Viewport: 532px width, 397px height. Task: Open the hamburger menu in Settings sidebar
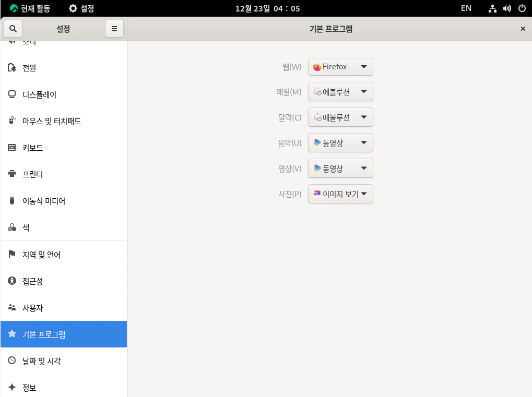114,29
